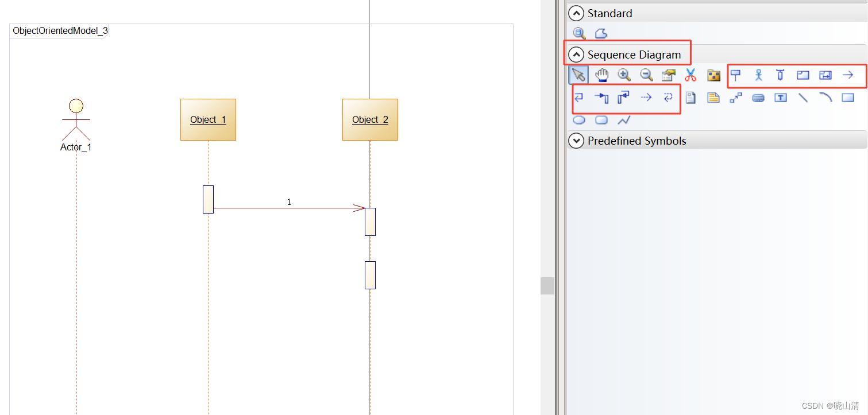Select the Object lifeline tool
This screenshot has height=415, width=868.
pyautogui.click(x=736, y=75)
